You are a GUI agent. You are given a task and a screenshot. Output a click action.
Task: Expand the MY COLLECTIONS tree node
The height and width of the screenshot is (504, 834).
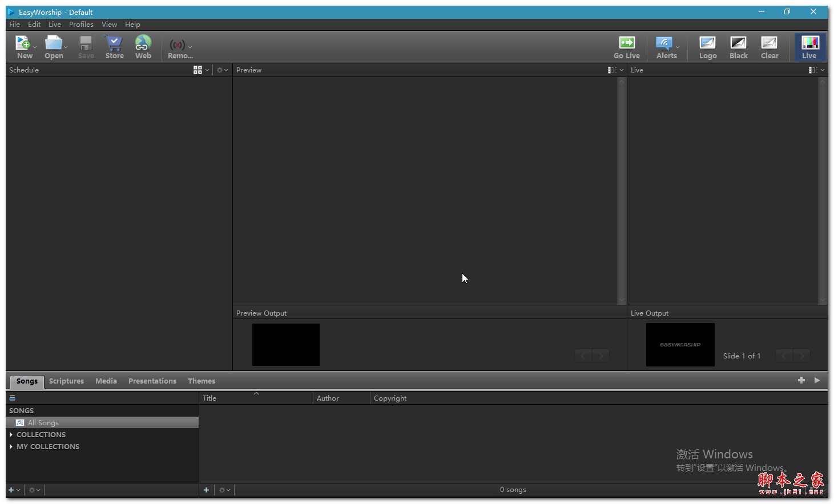tap(11, 447)
